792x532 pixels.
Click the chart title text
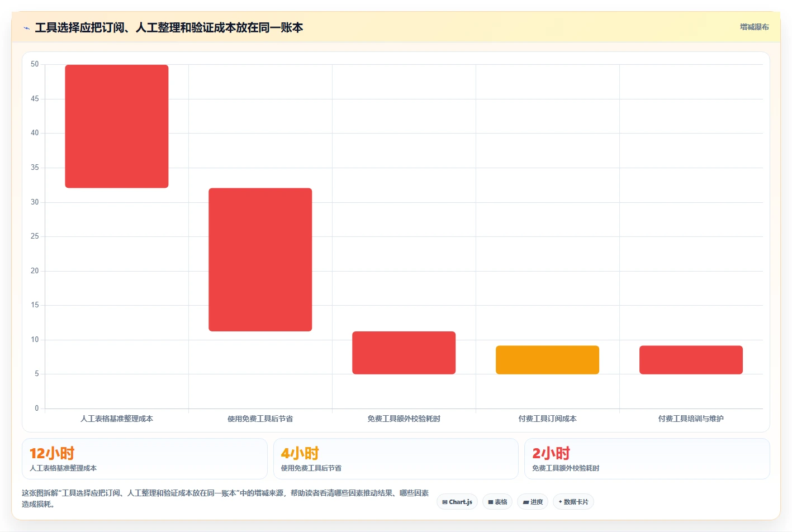tap(169, 27)
